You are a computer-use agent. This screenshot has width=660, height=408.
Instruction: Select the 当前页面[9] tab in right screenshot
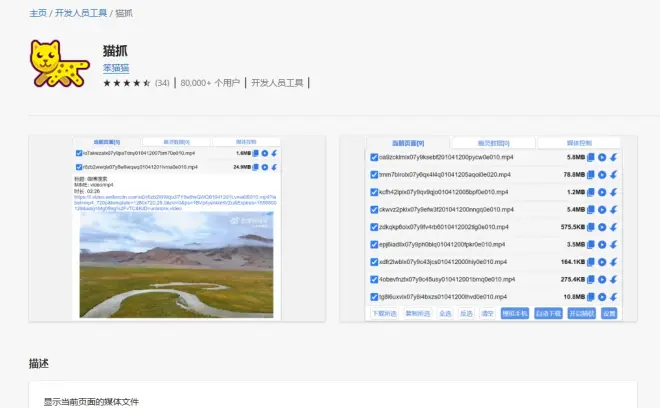click(x=407, y=143)
